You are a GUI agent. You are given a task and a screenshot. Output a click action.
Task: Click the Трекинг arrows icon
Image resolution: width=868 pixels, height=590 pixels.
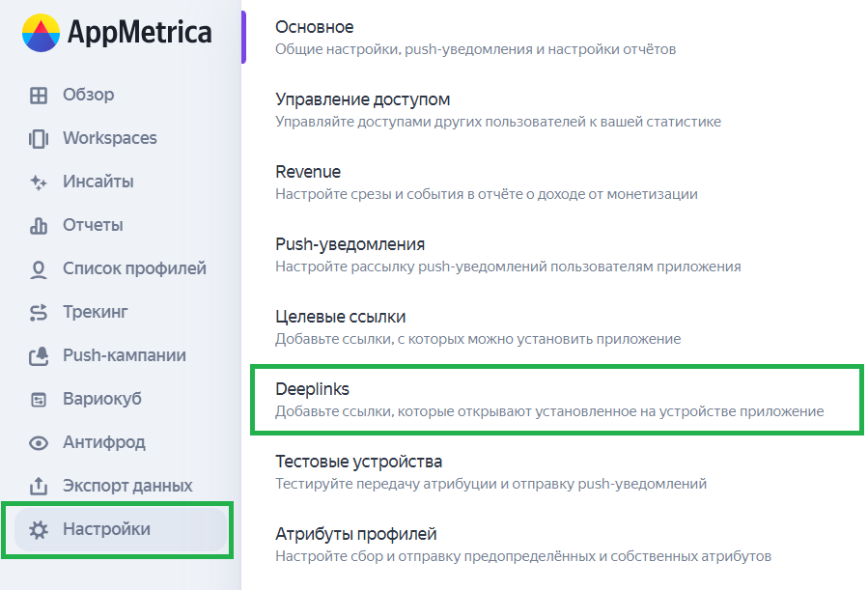tap(39, 313)
